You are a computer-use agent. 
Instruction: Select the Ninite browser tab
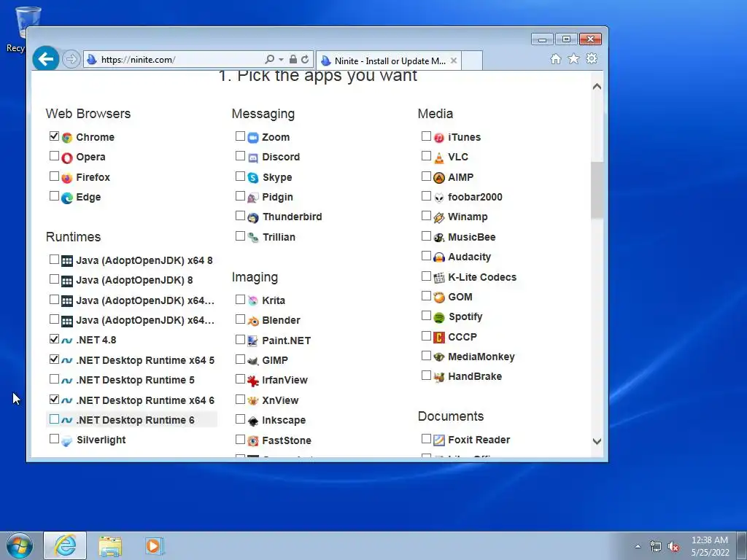click(x=390, y=61)
